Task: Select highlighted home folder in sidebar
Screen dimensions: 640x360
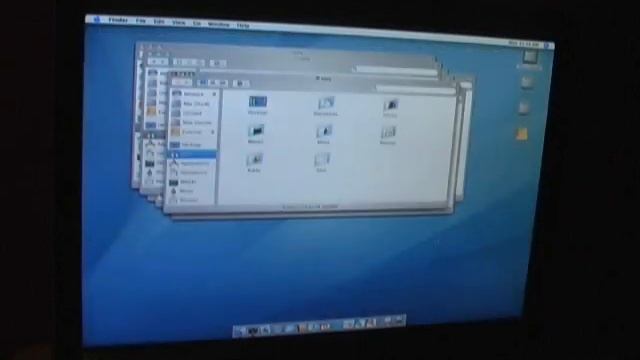Action: click(192, 154)
